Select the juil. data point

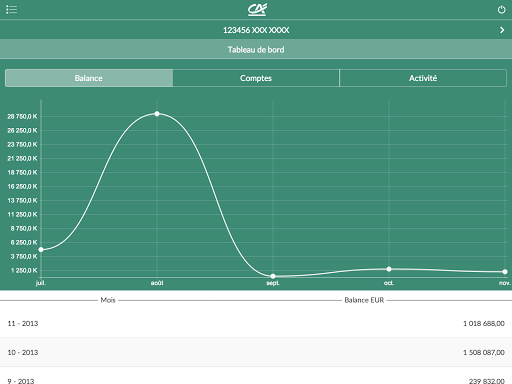click(x=41, y=250)
